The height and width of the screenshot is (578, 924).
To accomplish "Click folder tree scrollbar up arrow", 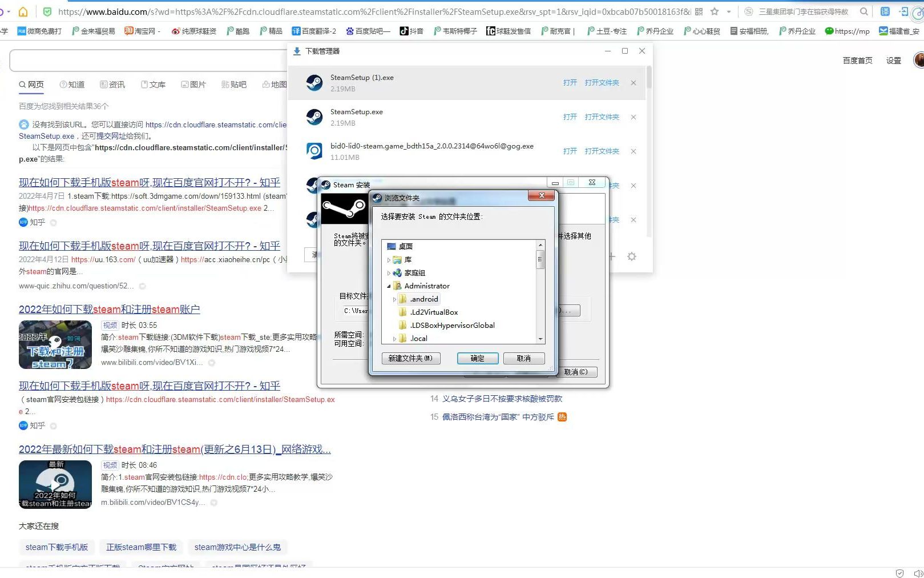I will pyautogui.click(x=540, y=245).
